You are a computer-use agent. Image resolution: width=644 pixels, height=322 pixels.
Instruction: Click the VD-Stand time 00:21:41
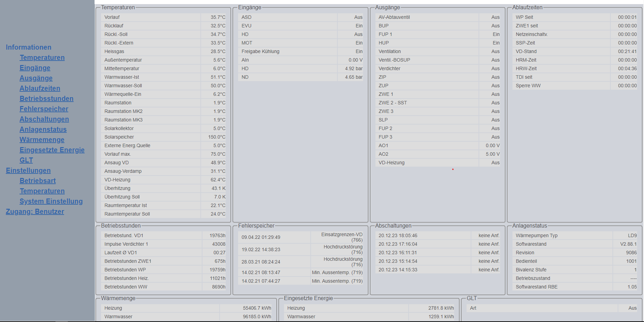tap(628, 51)
